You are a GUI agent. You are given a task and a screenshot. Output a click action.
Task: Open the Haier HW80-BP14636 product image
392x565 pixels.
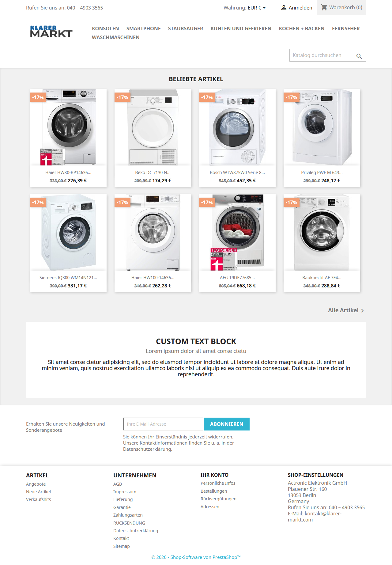[x=68, y=127]
